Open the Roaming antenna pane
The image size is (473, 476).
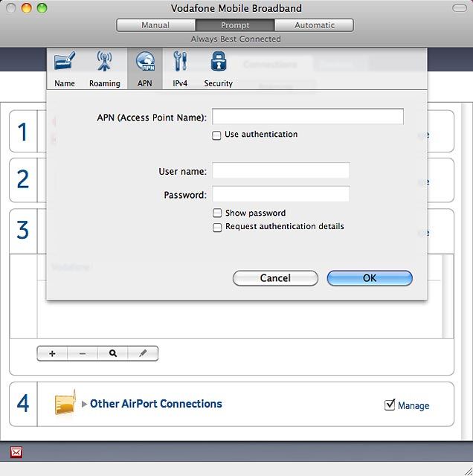[104, 69]
